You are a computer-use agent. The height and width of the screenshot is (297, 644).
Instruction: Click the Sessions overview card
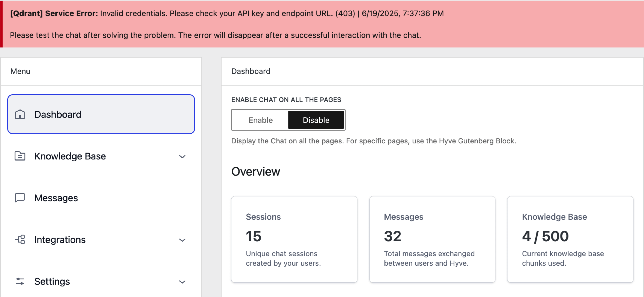(x=294, y=239)
